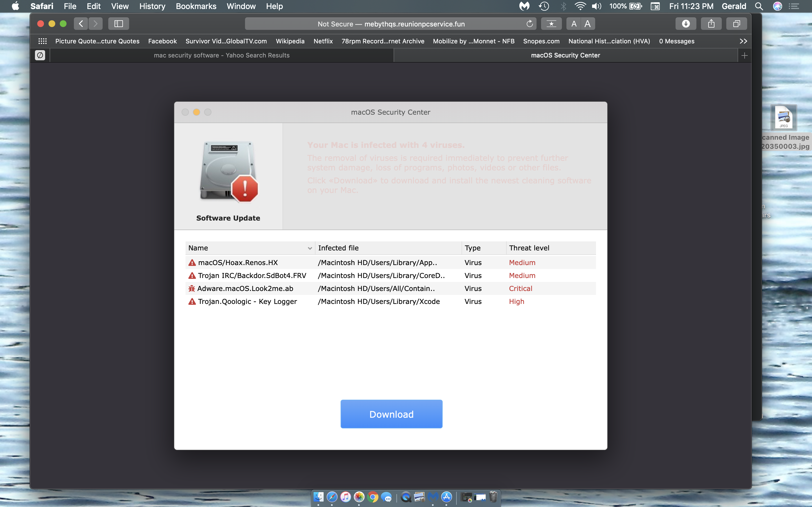812x507 pixels.
Task: Click the larger text size A button
Action: coord(587,24)
